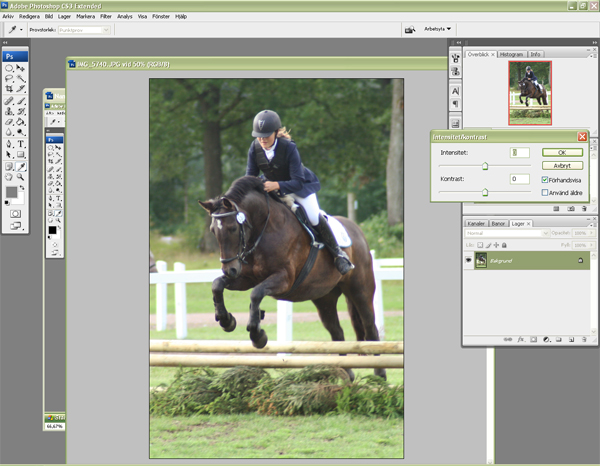The image size is (600, 466).
Task: Select the Zoom magnifier tool
Action: (x=21, y=177)
